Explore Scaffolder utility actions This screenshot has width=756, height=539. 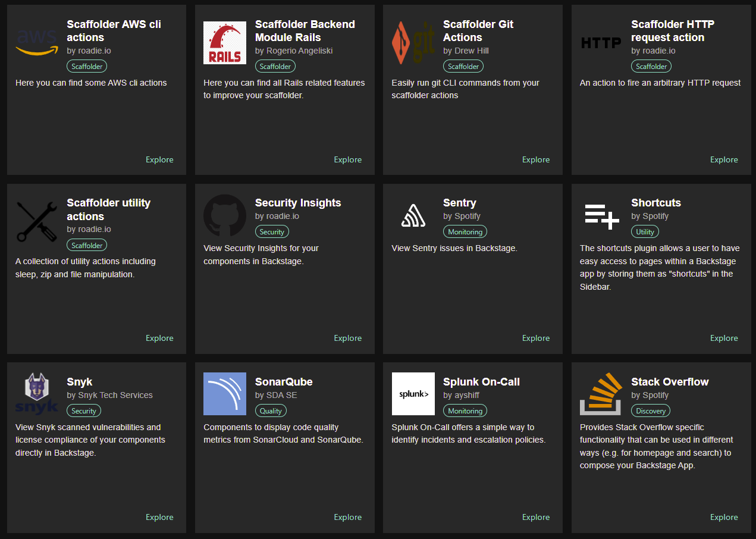[x=159, y=338]
